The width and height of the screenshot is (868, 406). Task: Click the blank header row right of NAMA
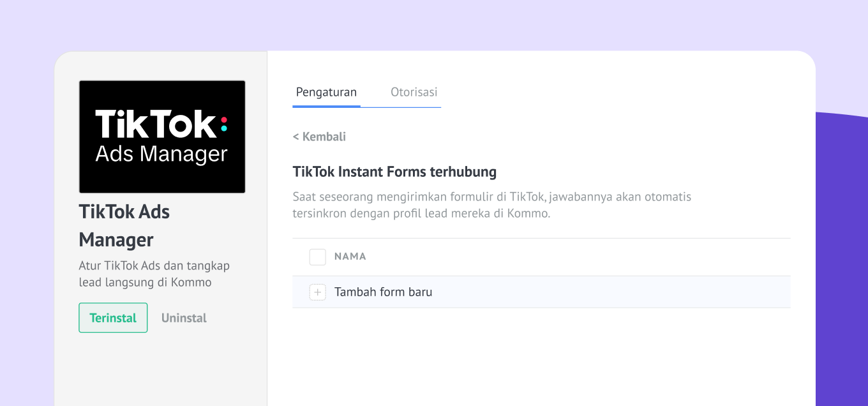point(574,257)
